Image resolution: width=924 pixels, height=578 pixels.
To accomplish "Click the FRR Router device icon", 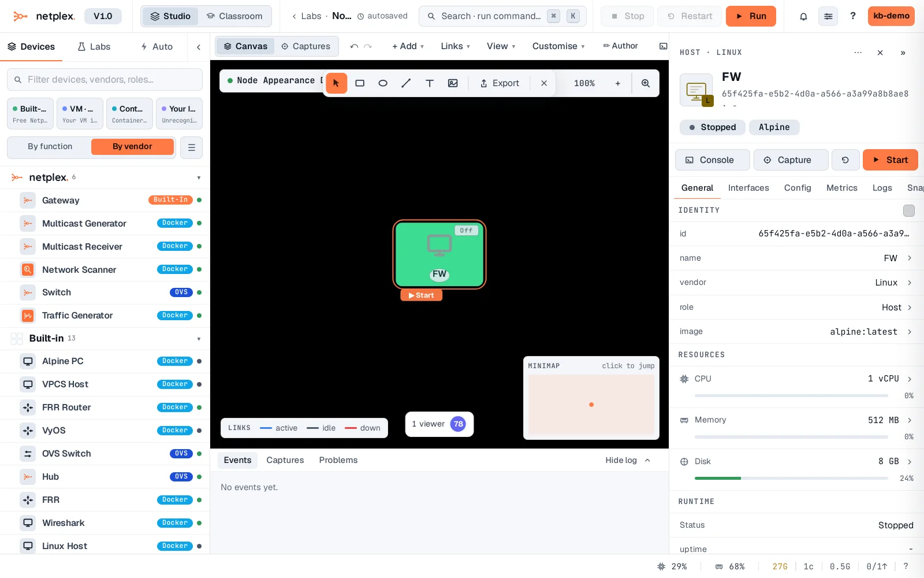I will point(28,407).
